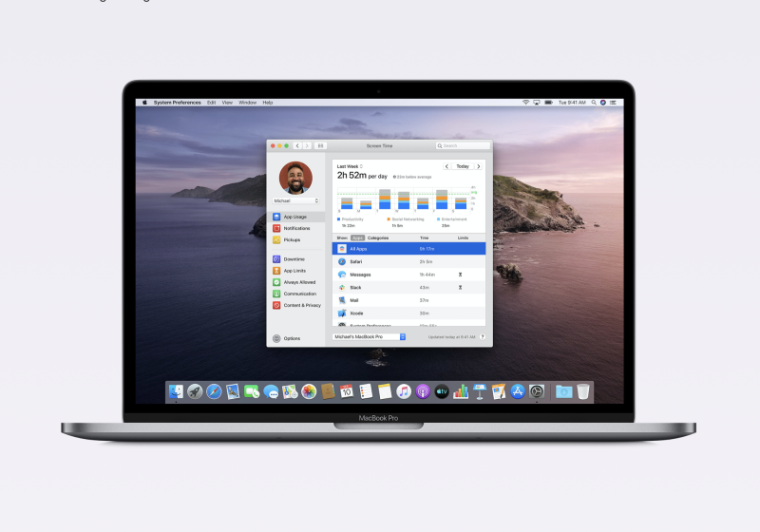Click the Options gear icon
Screen dimensions: 760x532
point(276,338)
